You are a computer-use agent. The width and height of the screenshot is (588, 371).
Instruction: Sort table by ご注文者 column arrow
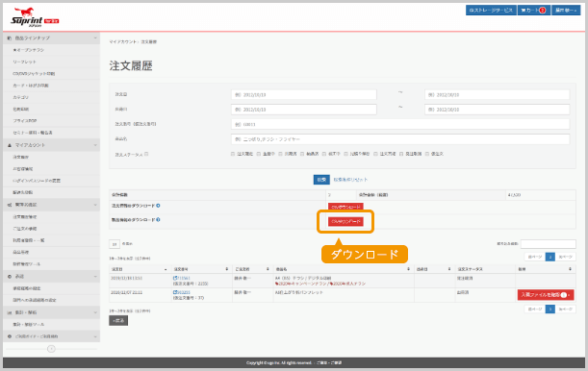pos(268,269)
